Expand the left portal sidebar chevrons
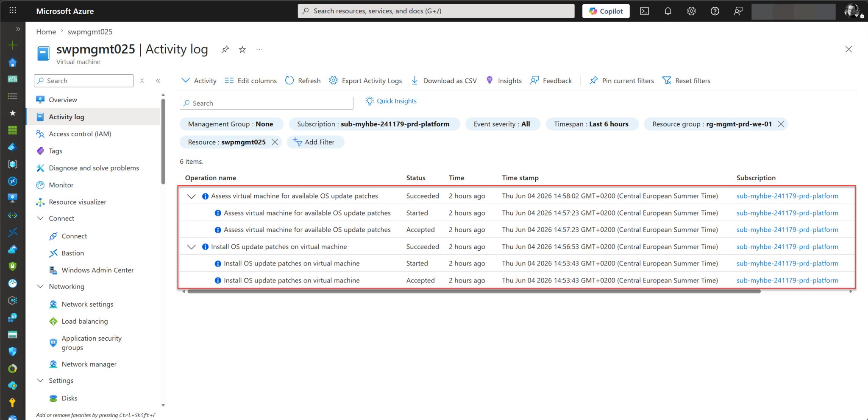868x420 pixels. (x=18, y=29)
